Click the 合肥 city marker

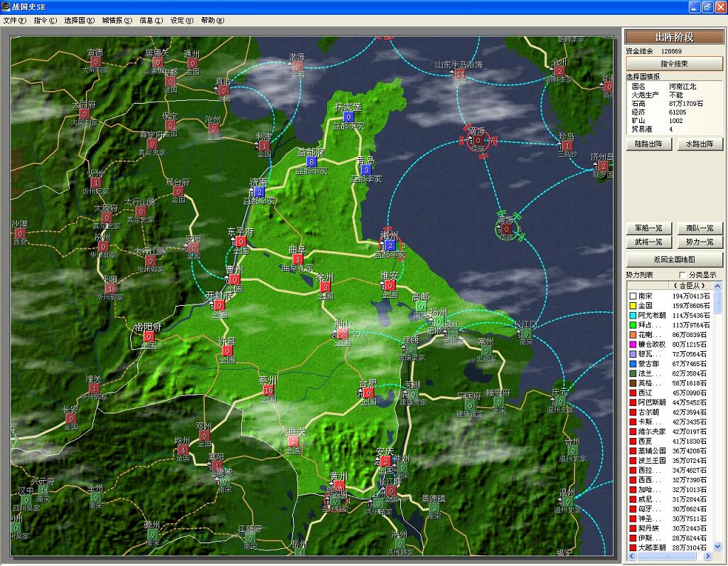[368, 393]
